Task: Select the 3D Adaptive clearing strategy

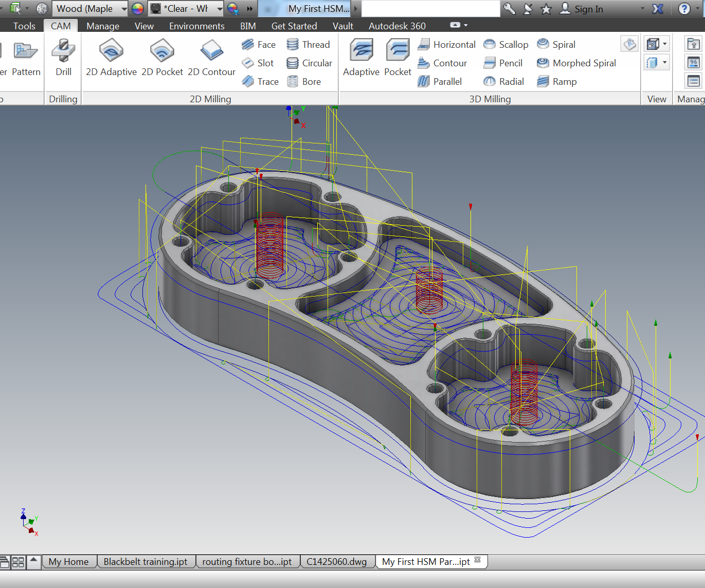Action: pyautogui.click(x=361, y=58)
